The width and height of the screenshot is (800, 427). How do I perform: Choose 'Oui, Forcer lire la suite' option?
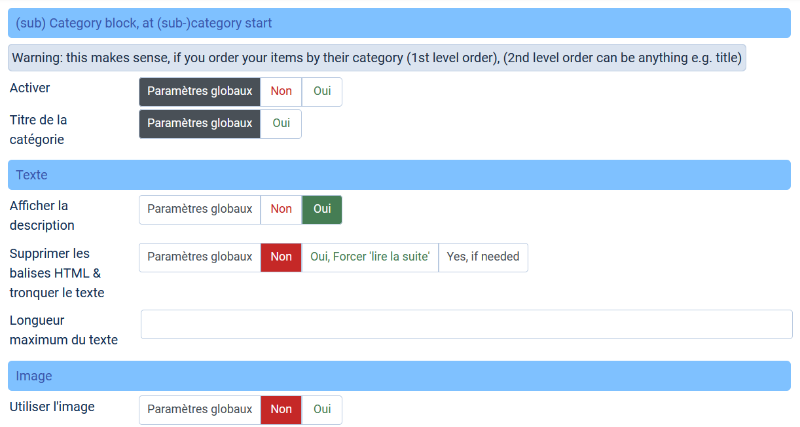coord(370,257)
